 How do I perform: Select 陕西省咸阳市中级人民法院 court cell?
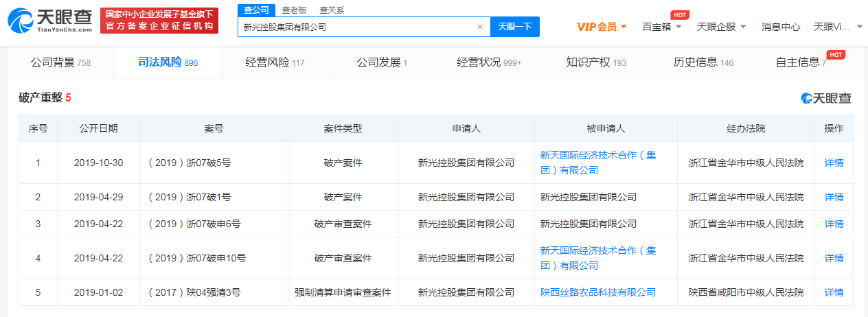click(x=746, y=292)
